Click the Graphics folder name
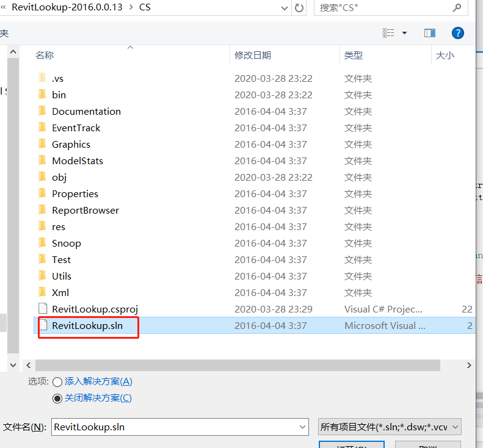 point(71,145)
